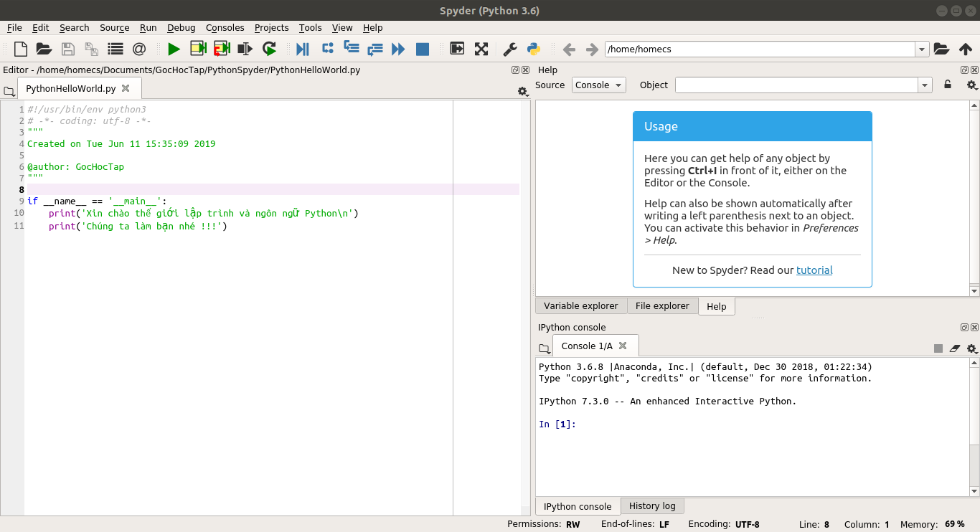Expand the working directory path dropdown
Image resolution: width=980 pixels, height=532 pixels.
click(922, 49)
